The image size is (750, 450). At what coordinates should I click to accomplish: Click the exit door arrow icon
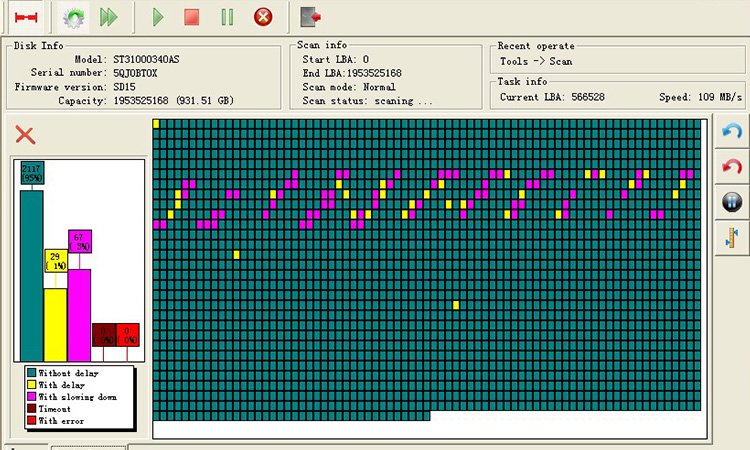point(310,17)
